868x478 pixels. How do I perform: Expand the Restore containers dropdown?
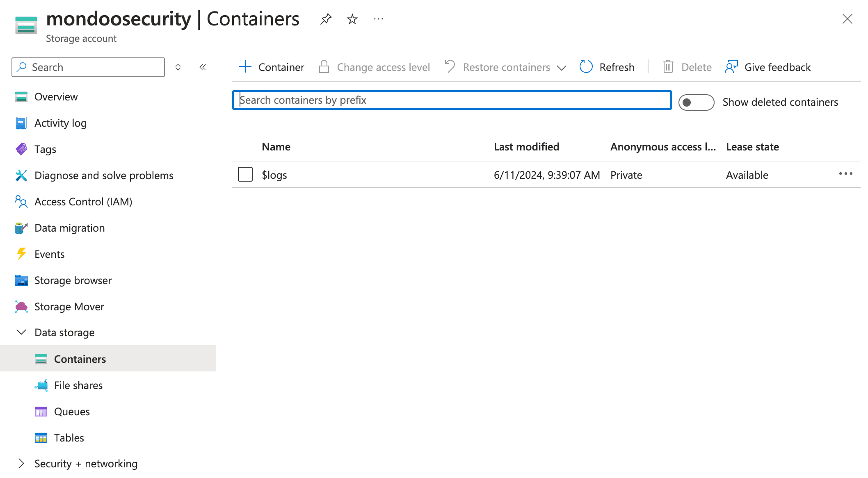(x=562, y=68)
